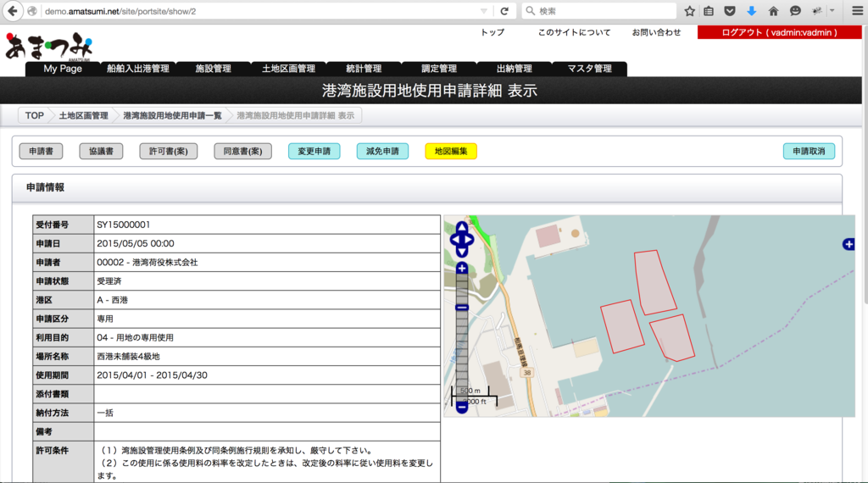Go to the 調定管理 tab

(x=439, y=69)
